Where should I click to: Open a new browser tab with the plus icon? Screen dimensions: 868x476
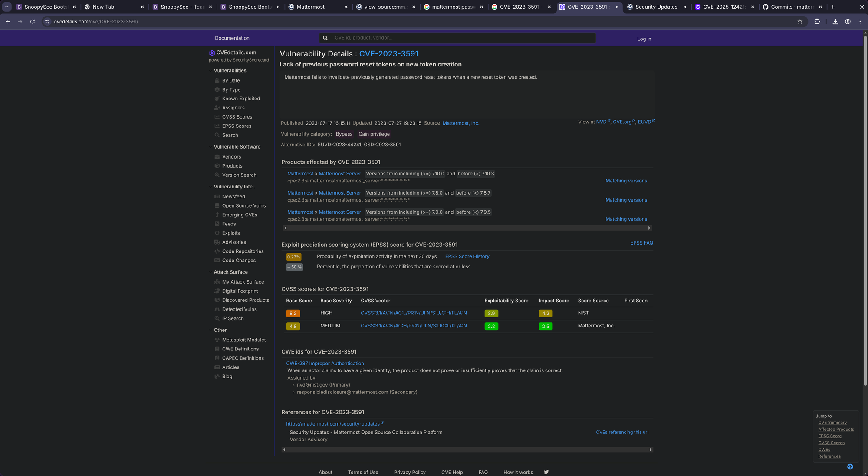pyautogui.click(x=833, y=7)
